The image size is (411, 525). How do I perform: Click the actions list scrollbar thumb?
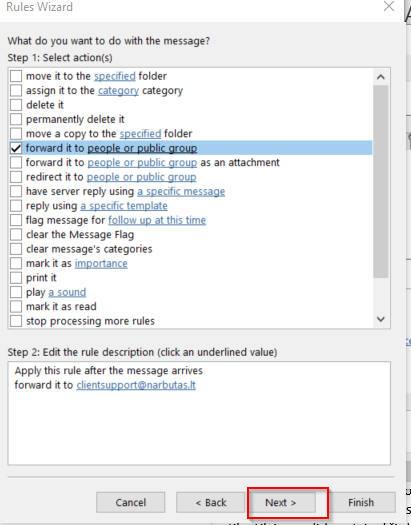[381, 181]
